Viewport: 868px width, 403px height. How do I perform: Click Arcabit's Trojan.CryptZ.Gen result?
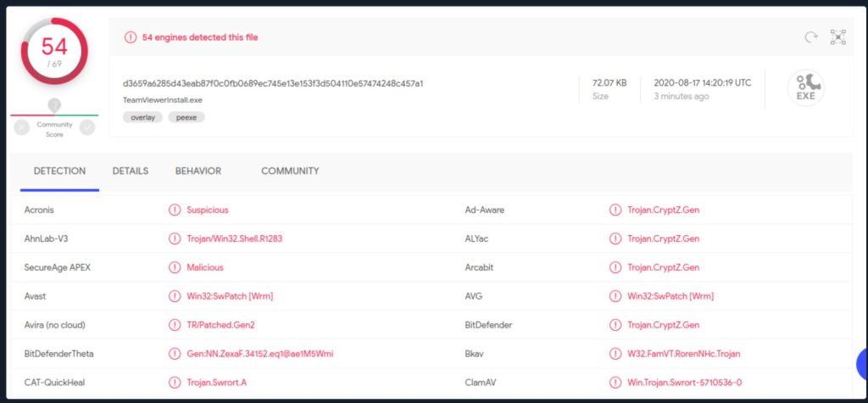point(663,267)
